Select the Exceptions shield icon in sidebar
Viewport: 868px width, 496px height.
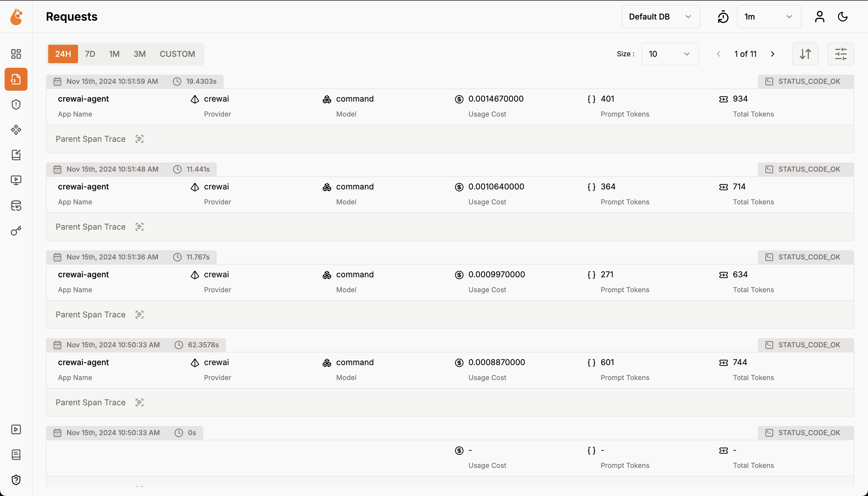(x=16, y=104)
